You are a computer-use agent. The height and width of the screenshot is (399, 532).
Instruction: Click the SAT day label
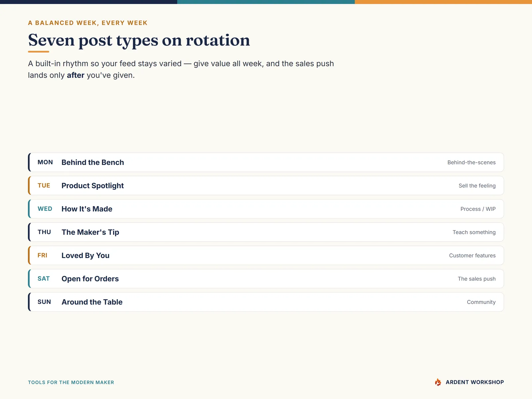point(44,279)
